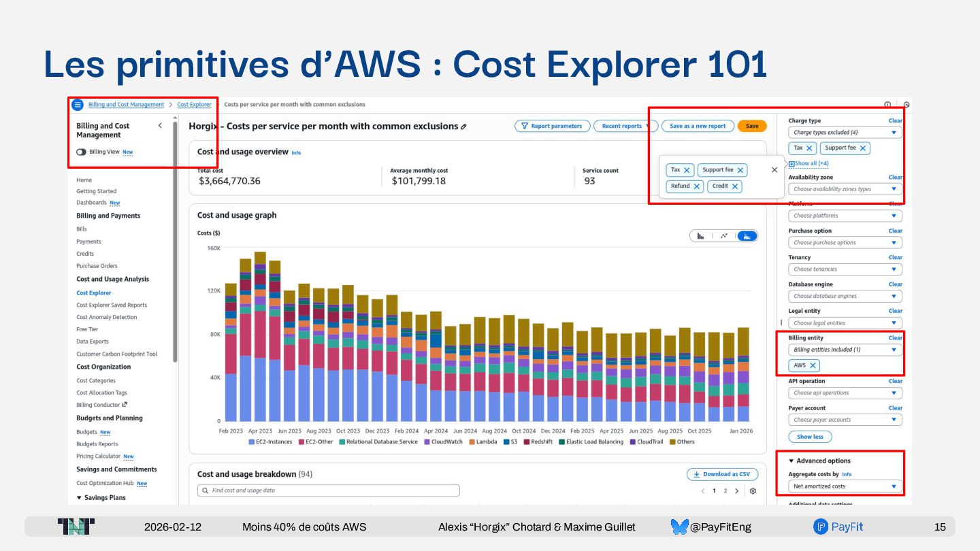Image resolution: width=980 pixels, height=551 pixels.
Task: Open the Legal entity dropdown
Action: tap(845, 323)
